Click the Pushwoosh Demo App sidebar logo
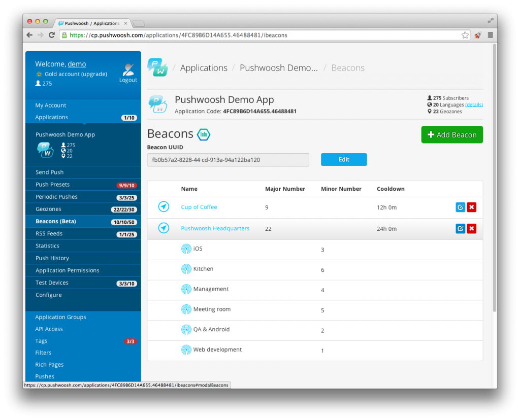The width and height of the screenshot is (520, 420). [45, 150]
